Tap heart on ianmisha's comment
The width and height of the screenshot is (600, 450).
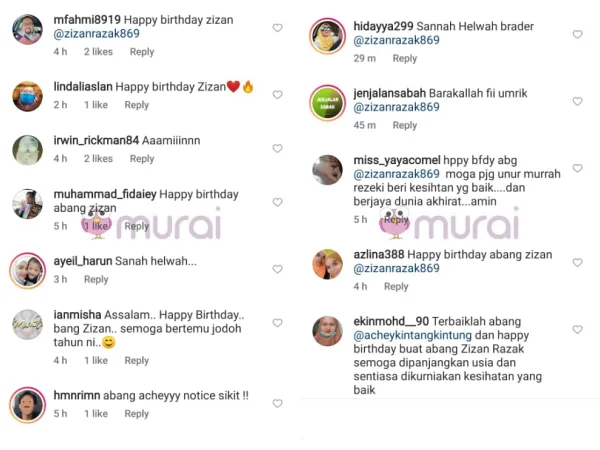point(277,323)
